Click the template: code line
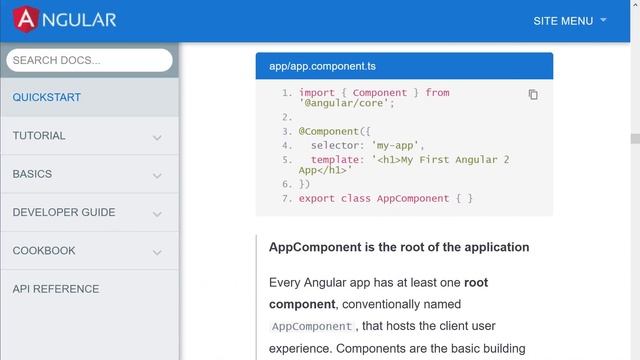The width and height of the screenshot is (640, 360). (x=404, y=165)
